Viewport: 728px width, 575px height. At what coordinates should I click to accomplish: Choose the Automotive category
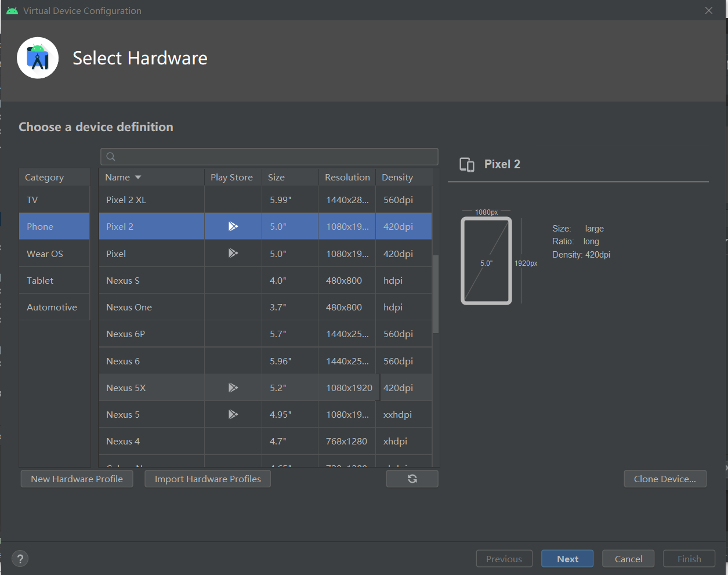click(52, 307)
